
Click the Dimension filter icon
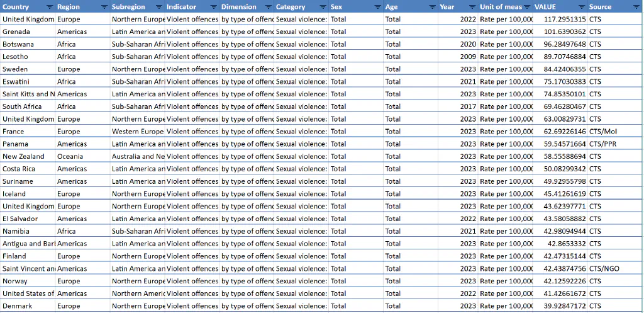269,7
